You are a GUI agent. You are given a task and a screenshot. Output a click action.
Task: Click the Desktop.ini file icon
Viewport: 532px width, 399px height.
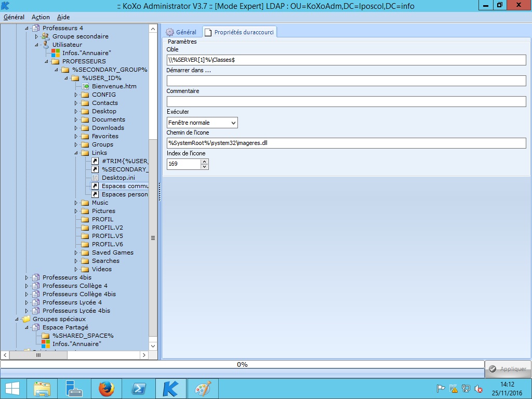pos(96,178)
